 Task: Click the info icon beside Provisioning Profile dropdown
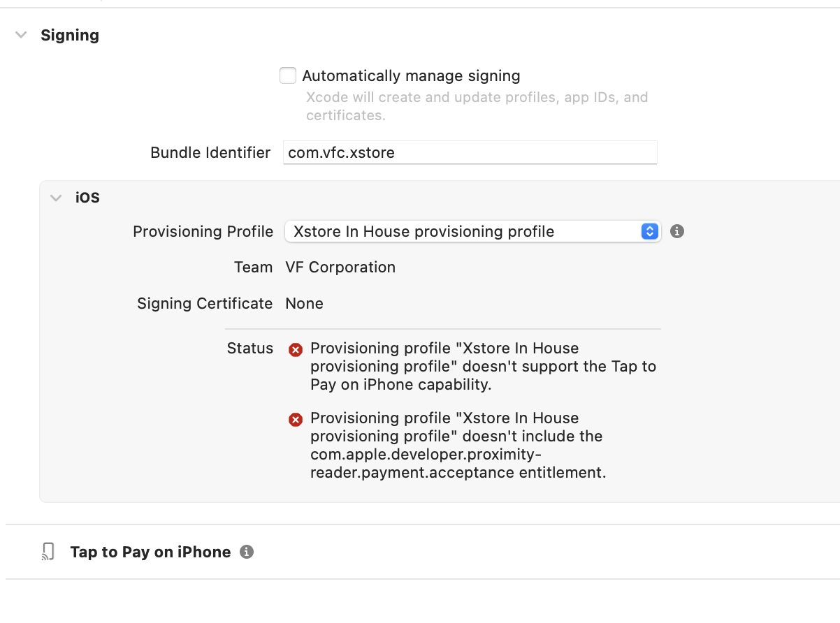point(676,231)
